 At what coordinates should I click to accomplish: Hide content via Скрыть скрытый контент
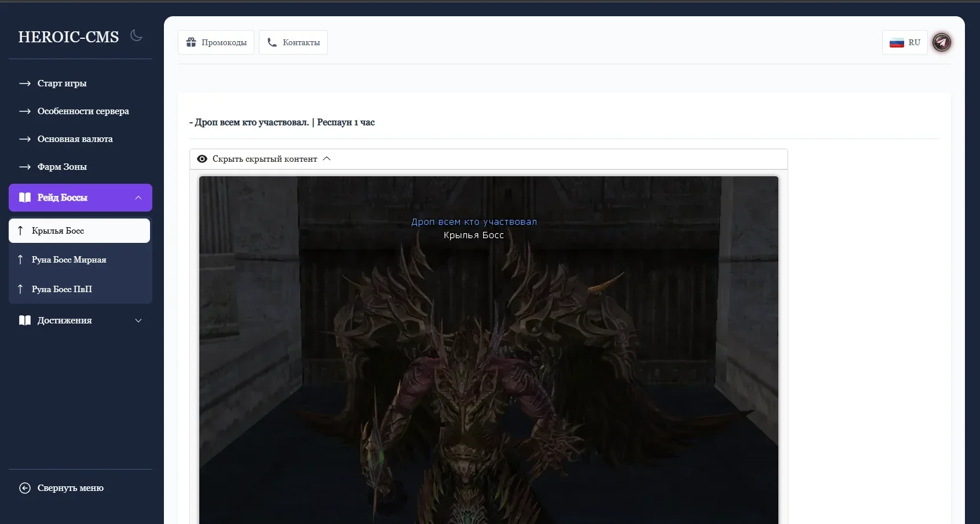489,159
